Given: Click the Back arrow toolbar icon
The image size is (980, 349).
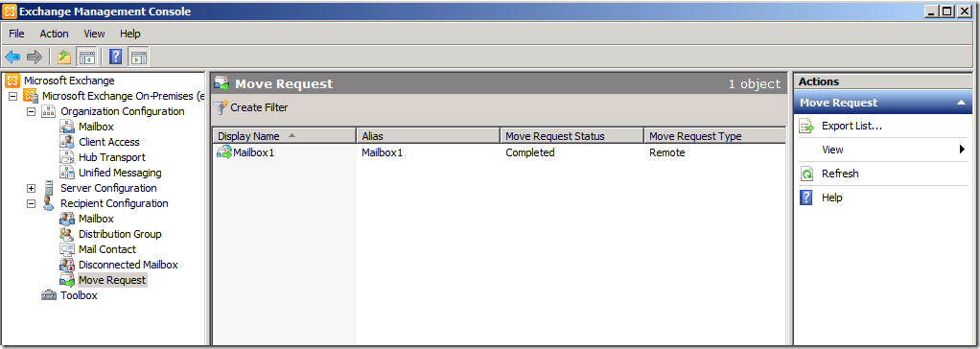Looking at the screenshot, I should click(x=12, y=58).
